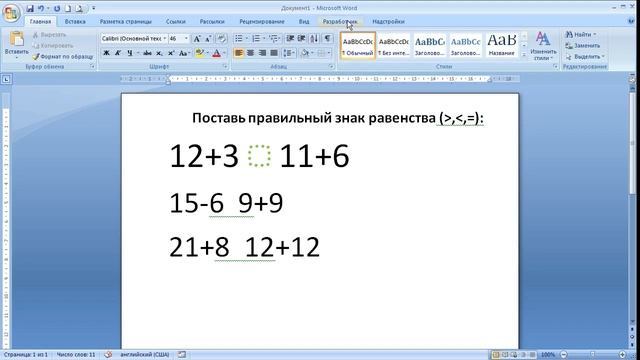Open the Вставка tab
The height and width of the screenshot is (360, 640).
(x=75, y=21)
